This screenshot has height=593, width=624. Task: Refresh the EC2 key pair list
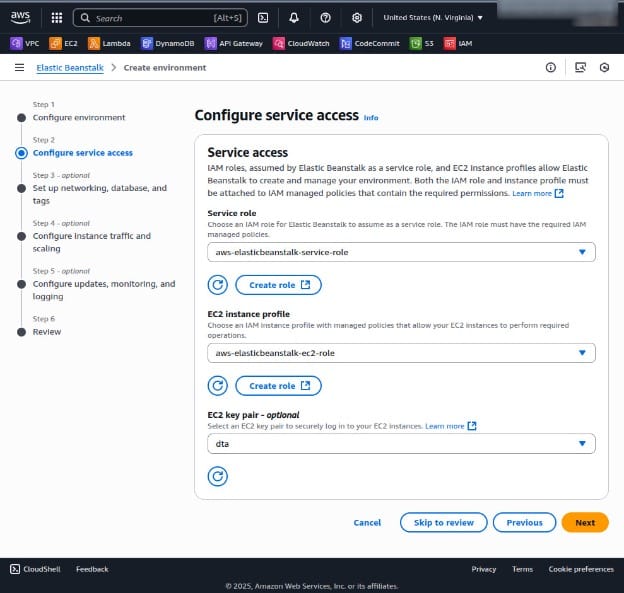tap(218, 476)
